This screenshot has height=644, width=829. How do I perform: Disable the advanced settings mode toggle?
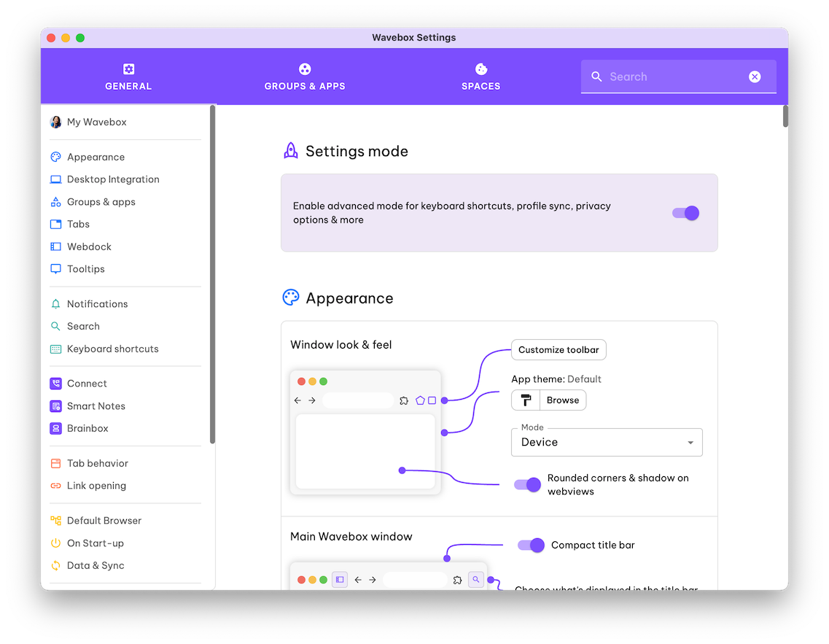[686, 213]
